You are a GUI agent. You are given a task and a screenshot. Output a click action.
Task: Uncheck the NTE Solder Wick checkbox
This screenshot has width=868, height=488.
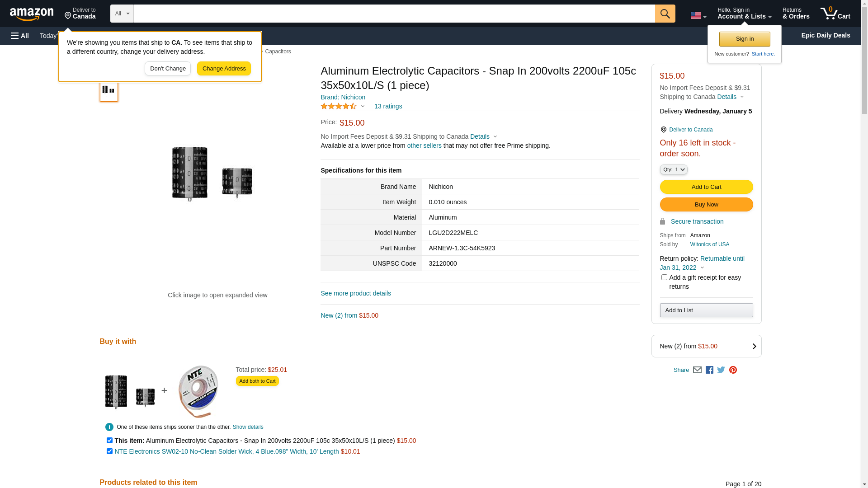[x=109, y=451]
